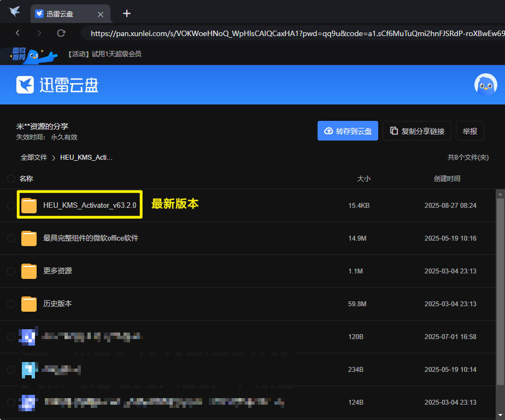This screenshot has height=420, width=505.
Task: Toggle the select-all circle beside 名称
Action: (10, 179)
